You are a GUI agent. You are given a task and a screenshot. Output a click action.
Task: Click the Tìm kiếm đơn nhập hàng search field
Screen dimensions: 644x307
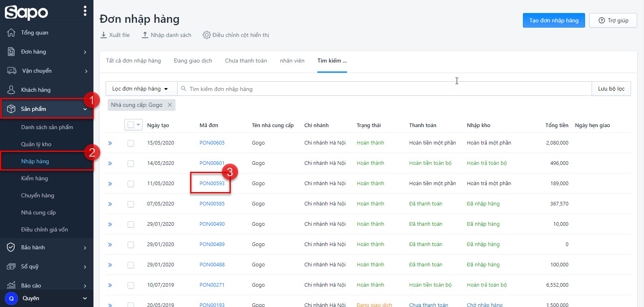click(382, 89)
